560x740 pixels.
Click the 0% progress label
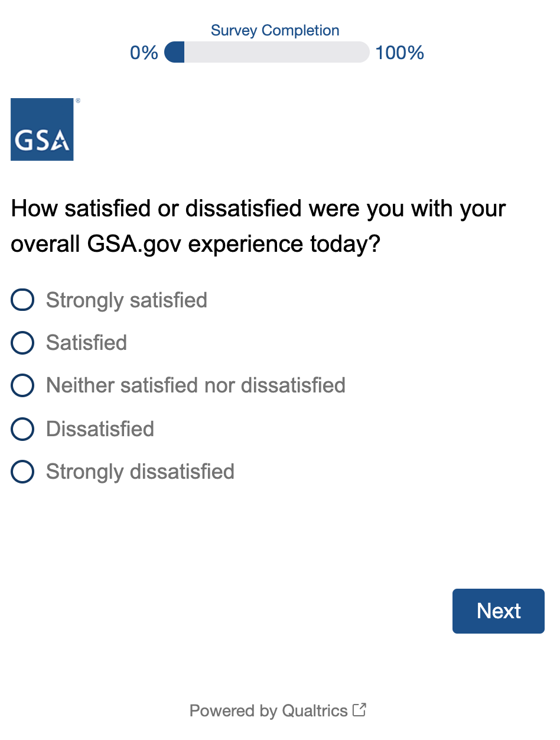point(144,53)
